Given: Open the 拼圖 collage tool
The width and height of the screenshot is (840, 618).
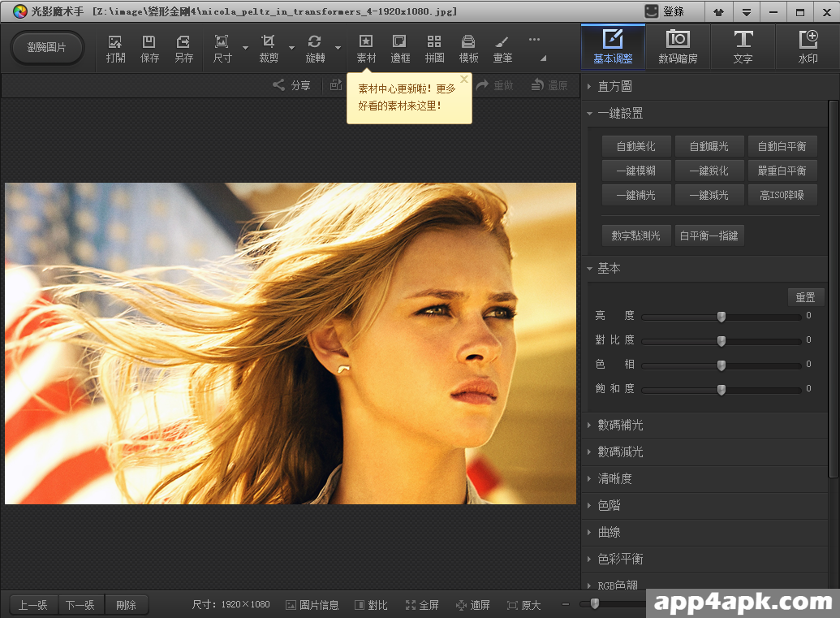Looking at the screenshot, I should coord(434,48).
